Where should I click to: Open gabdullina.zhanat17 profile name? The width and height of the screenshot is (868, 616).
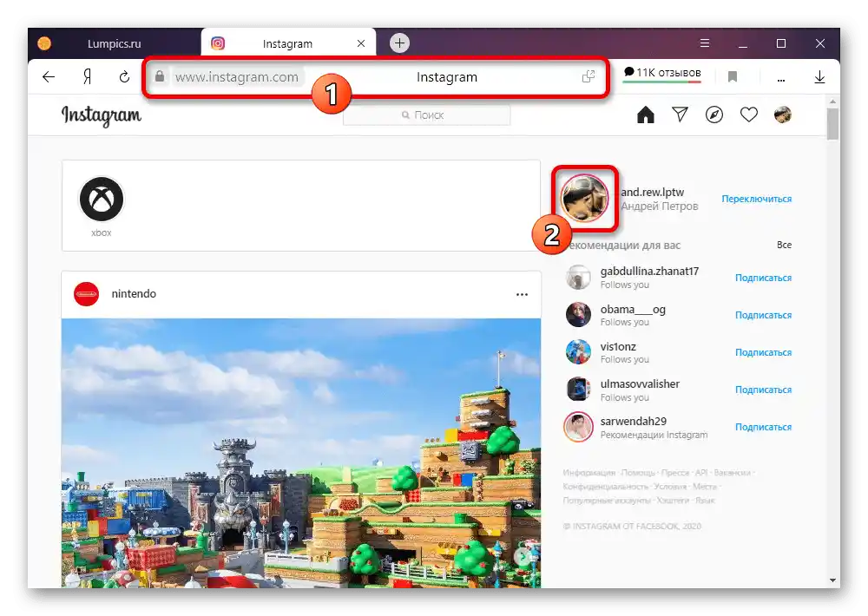(649, 272)
